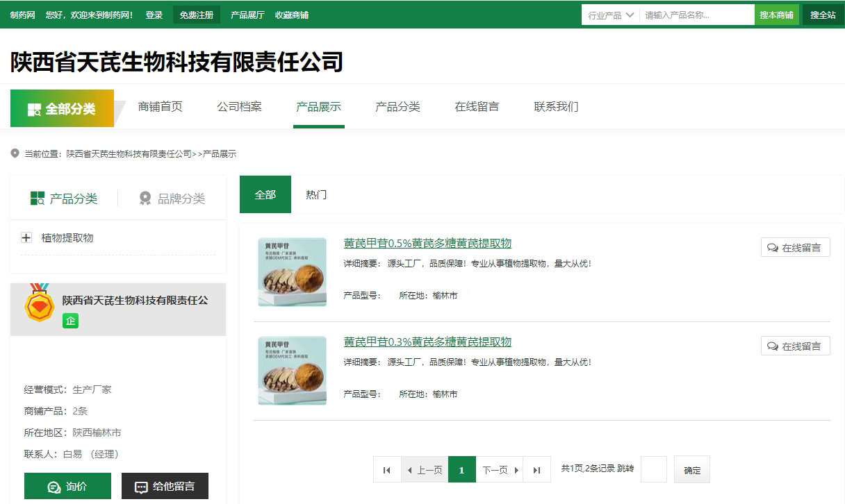Viewport: 845px width, 504px height.
Task: Select the 热门 products tab
Action: click(x=316, y=195)
